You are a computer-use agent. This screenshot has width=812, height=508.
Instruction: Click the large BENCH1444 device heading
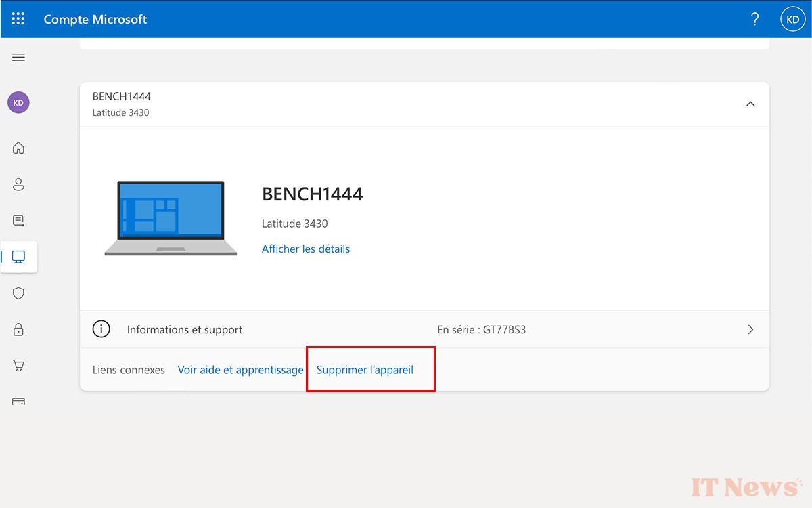(x=313, y=194)
